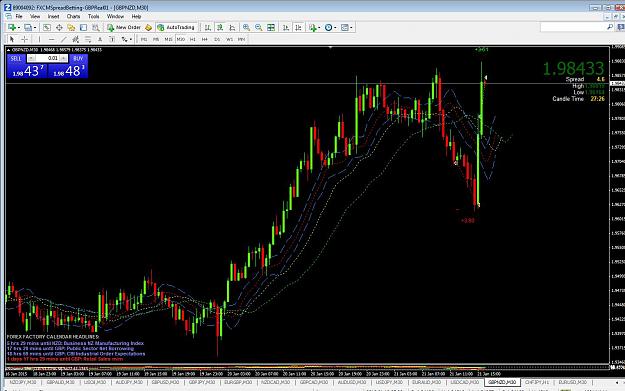The image size is (625, 391).
Task: Show the Navigator panel from toolbar
Action: 71,28
